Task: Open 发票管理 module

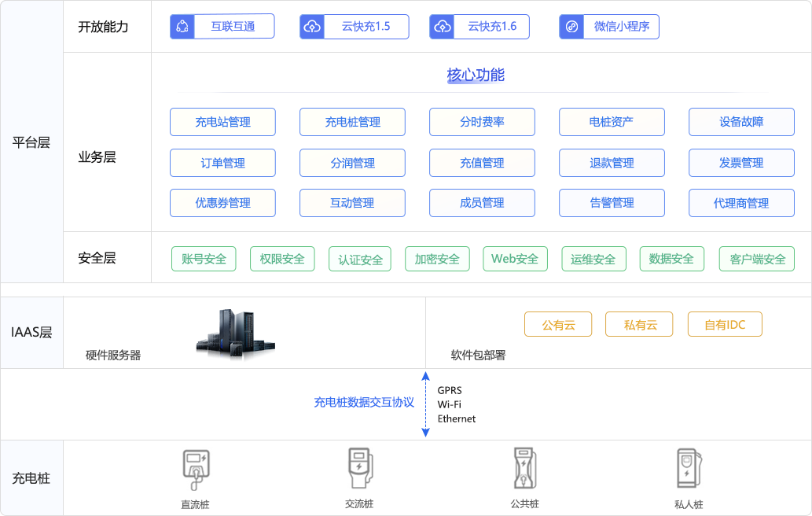Action: click(741, 163)
